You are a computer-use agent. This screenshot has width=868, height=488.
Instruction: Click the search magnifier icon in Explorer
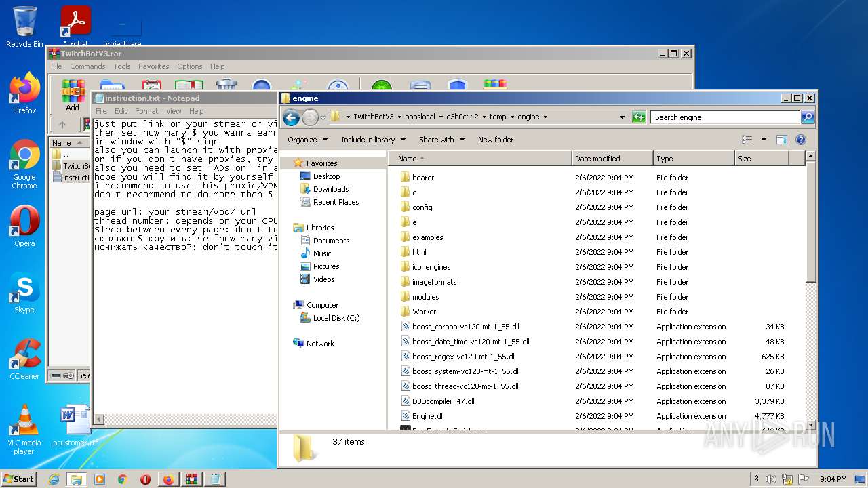807,117
